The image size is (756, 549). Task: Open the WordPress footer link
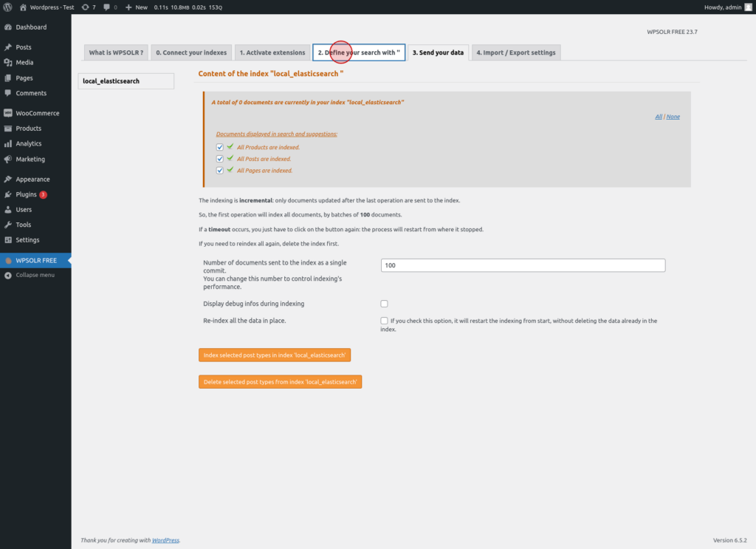click(165, 540)
